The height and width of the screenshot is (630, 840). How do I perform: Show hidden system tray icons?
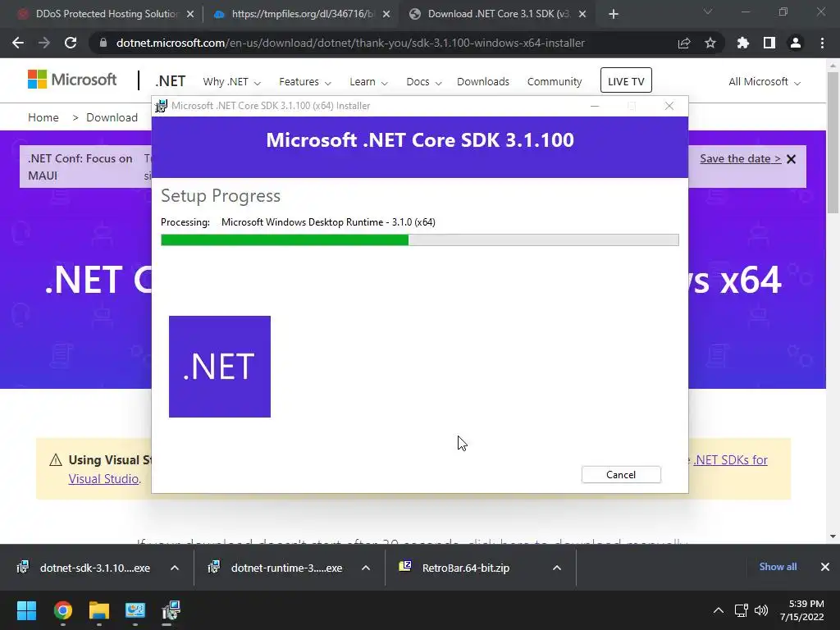(719, 610)
